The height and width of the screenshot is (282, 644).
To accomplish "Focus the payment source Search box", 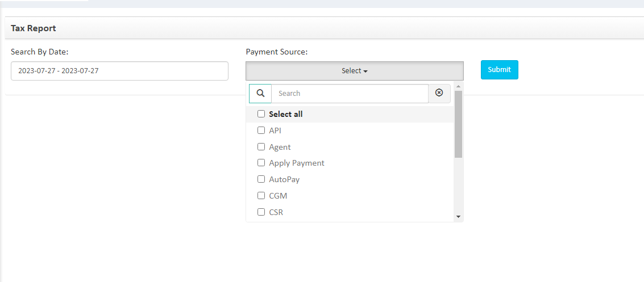I will tap(350, 94).
